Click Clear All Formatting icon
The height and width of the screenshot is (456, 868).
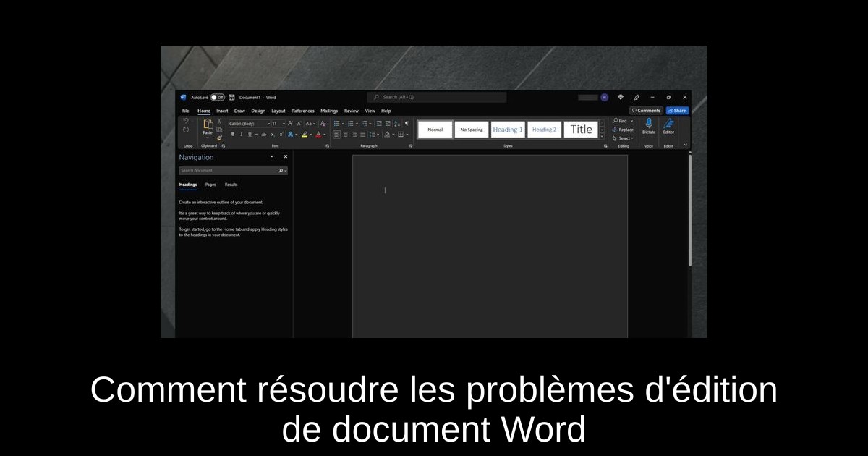click(x=323, y=124)
